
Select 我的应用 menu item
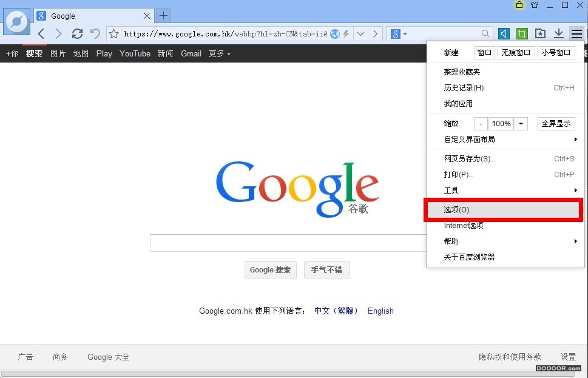(505, 104)
